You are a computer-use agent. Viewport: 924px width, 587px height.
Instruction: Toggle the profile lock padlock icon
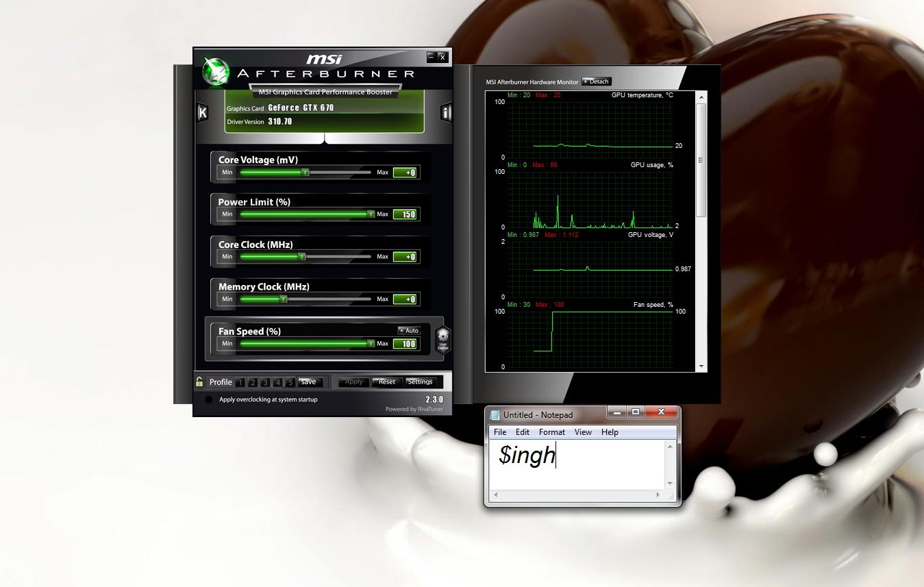click(199, 382)
